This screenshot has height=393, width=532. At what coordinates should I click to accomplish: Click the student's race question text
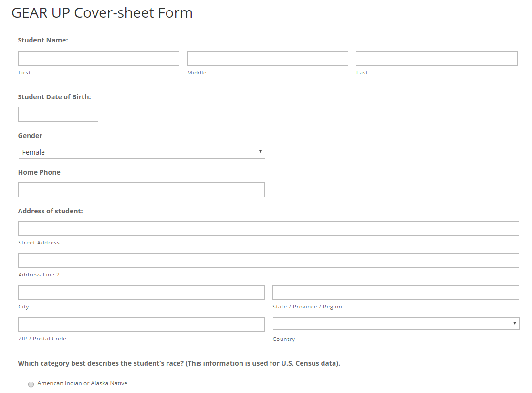click(179, 363)
